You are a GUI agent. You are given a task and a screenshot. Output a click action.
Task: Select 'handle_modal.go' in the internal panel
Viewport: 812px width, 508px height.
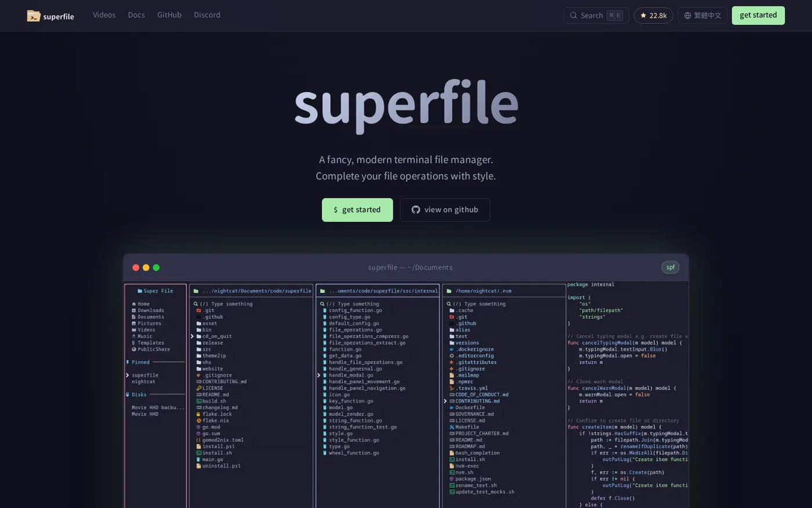tap(351, 375)
